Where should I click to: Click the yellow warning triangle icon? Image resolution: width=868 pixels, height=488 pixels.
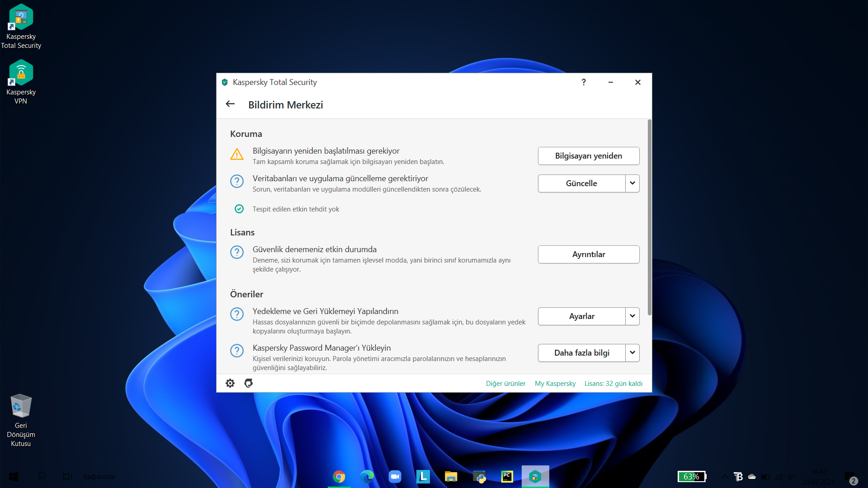coord(237,155)
